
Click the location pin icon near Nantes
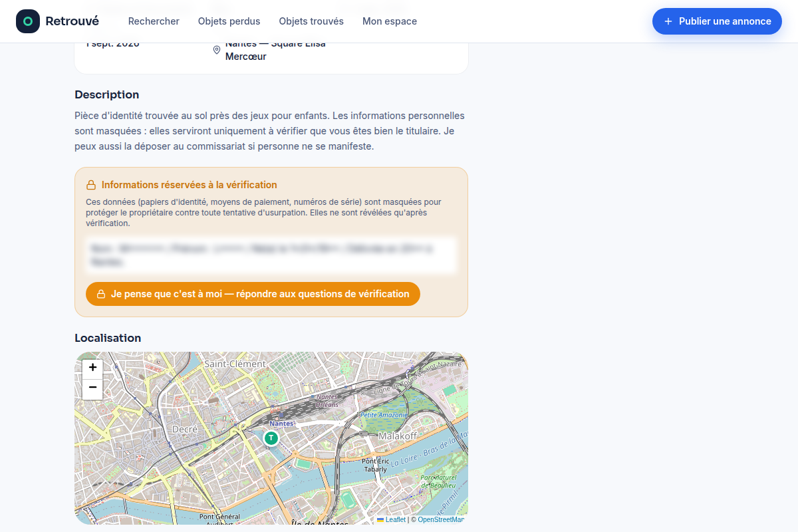pos(216,50)
